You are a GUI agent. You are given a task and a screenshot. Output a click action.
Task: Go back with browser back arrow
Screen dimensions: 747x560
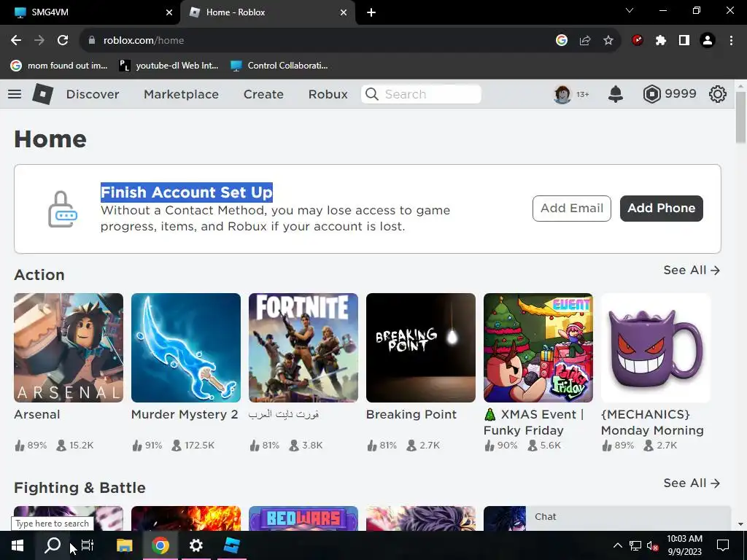(16, 41)
